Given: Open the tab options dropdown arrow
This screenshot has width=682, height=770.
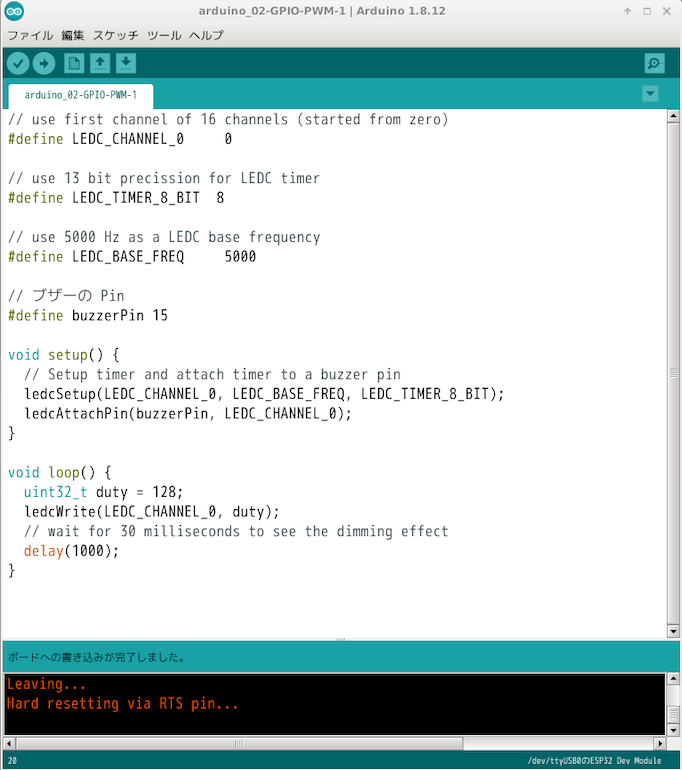Looking at the screenshot, I should [x=651, y=94].
